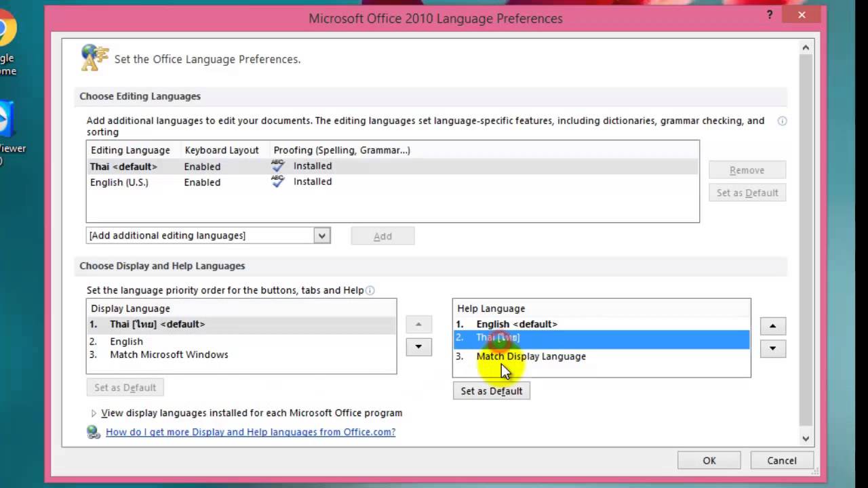Close the Language Preferences dialog

coord(802,15)
